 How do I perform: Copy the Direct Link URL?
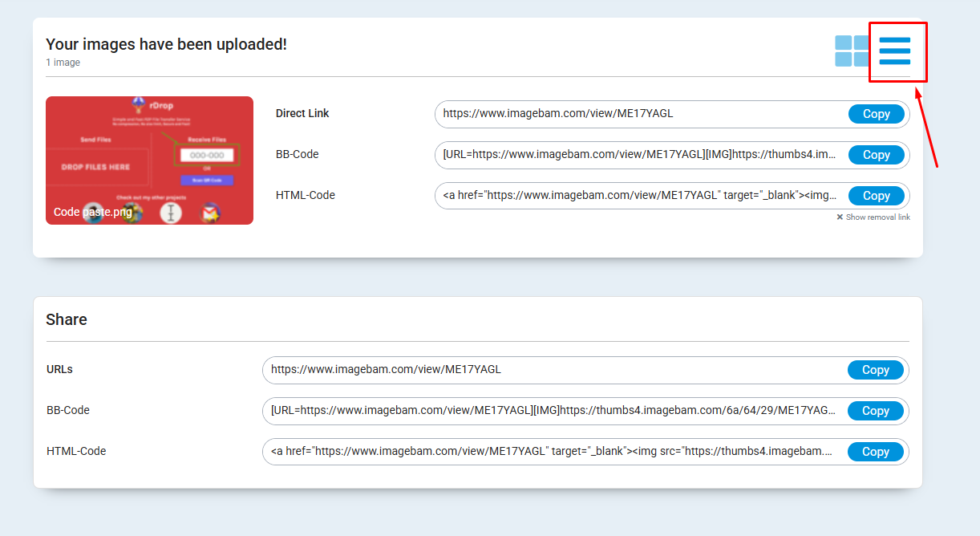(876, 114)
